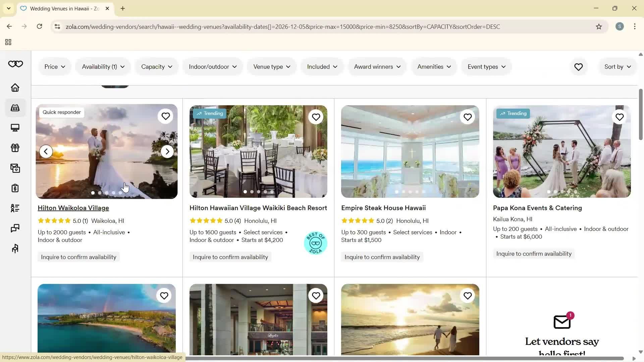Open the Price filter dropdown

(x=55, y=66)
